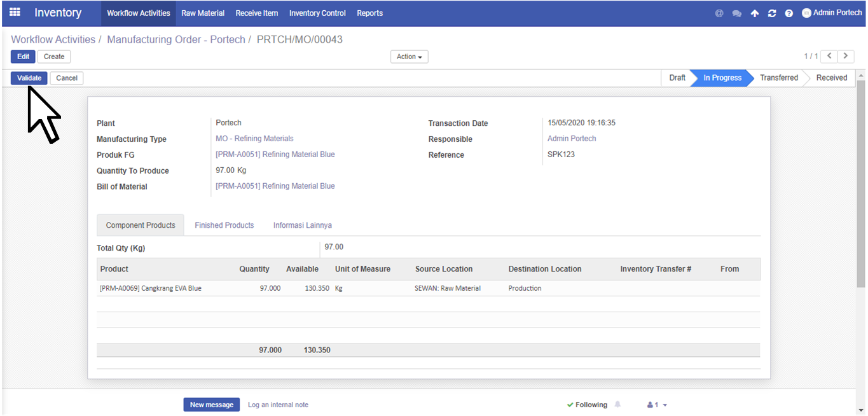Go to the previous record arrow

click(829, 56)
